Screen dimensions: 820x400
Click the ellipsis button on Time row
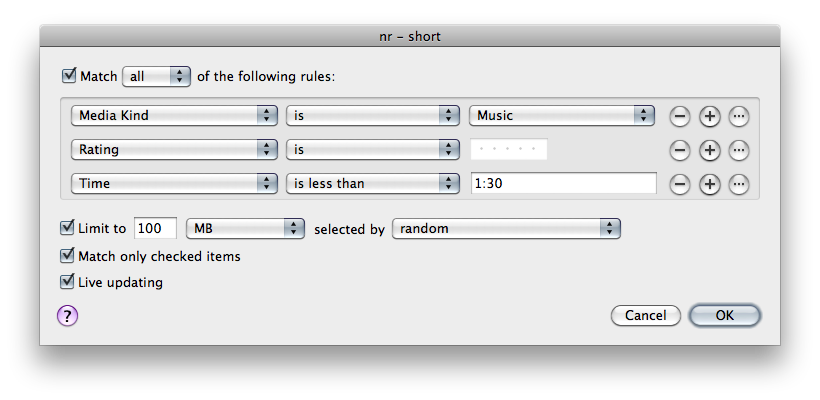pyautogui.click(x=738, y=184)
